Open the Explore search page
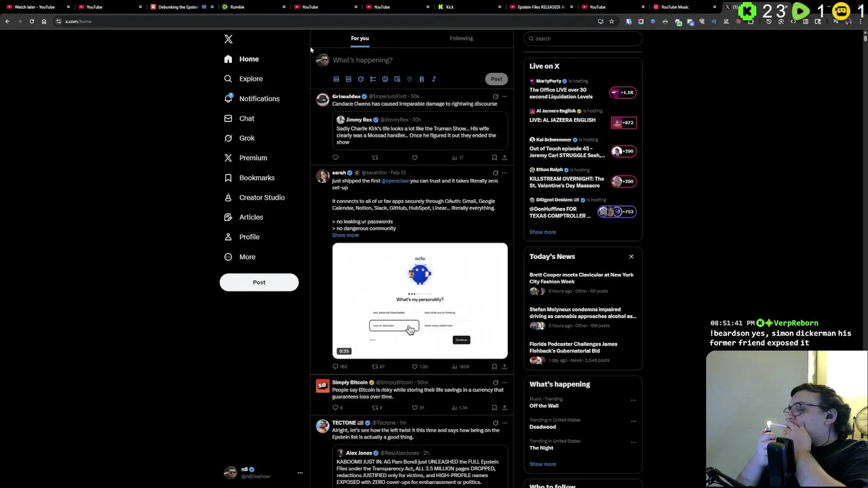868x488 pixels. [244, 79]
